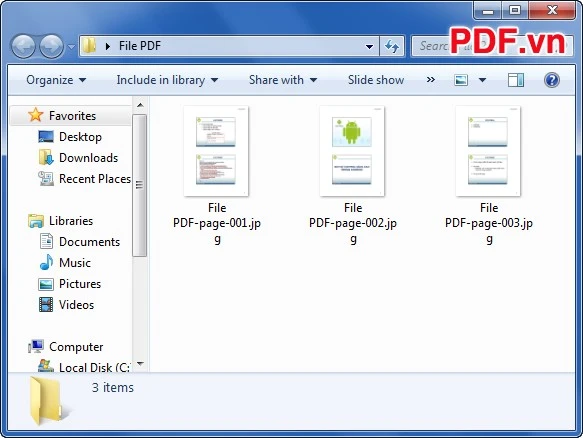This screenshot has height=438, width=583.
Task: Select File PDF-page-002.jpg thumbnail
Action: 352,151
